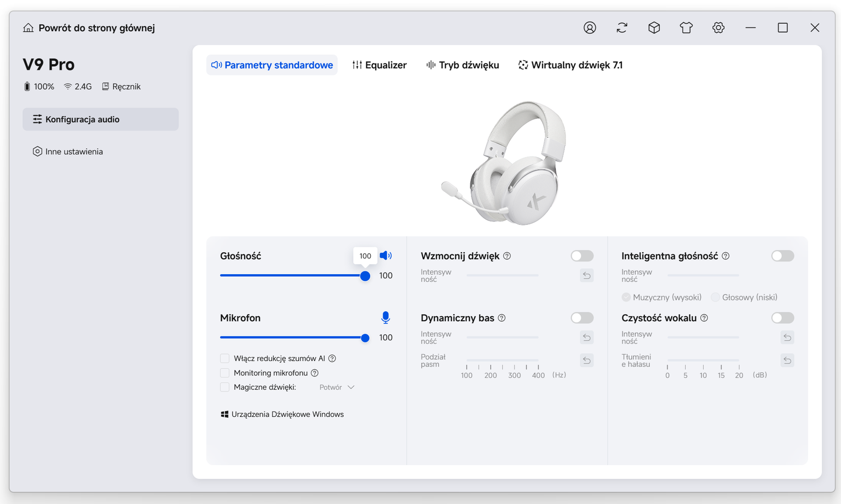Click the sync refresh icon
The width and height of the screenshot is (841, 504).
coord(622,28)
